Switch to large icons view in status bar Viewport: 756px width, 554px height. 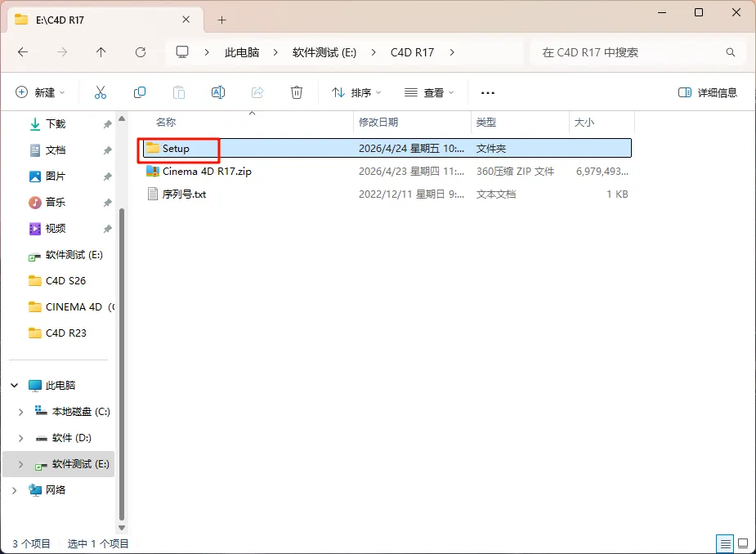[x=743, y=543]
